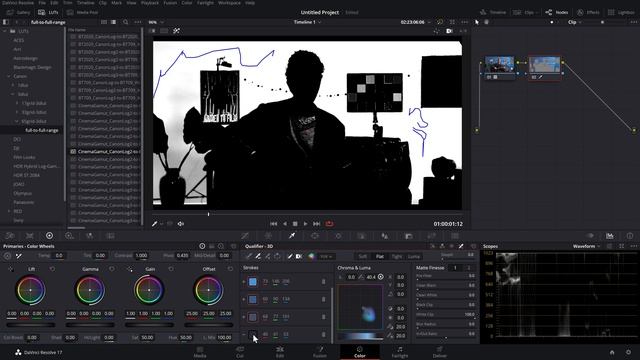Toggle loop playback
Image resolution: width=640 pixels, height=360 pixels.
point(329,224)
